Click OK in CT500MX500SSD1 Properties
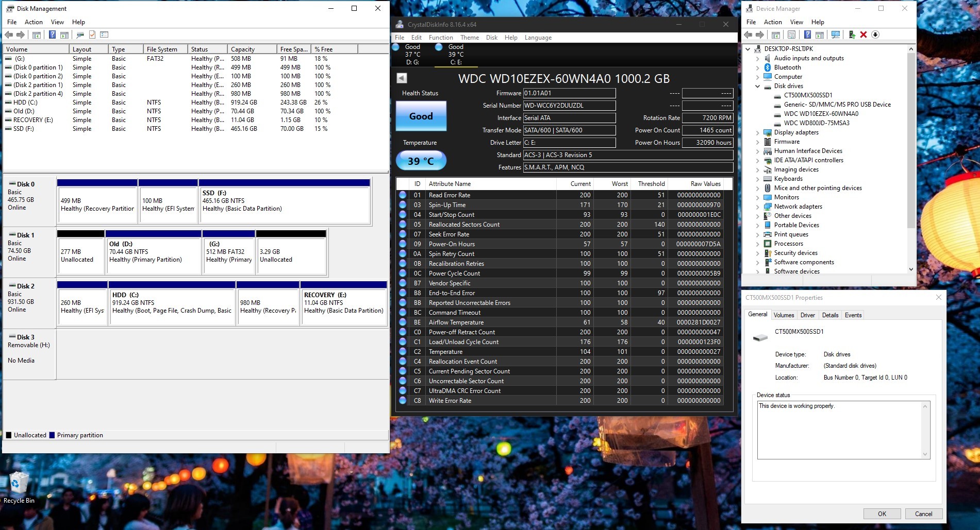 point(882,514)
